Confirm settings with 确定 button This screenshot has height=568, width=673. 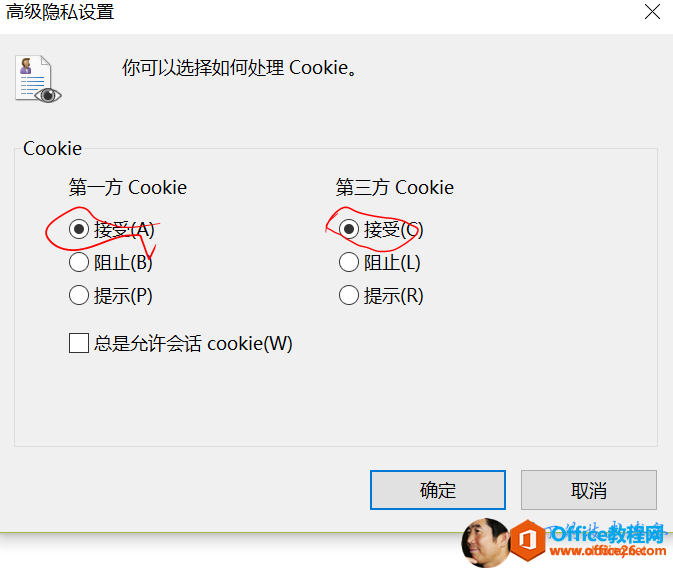pos(438,490)
